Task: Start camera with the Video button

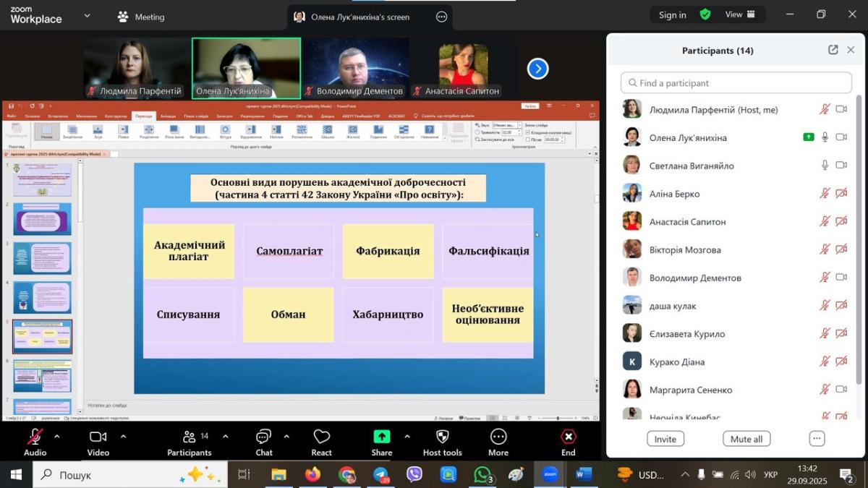Action: tap(98, 441)
